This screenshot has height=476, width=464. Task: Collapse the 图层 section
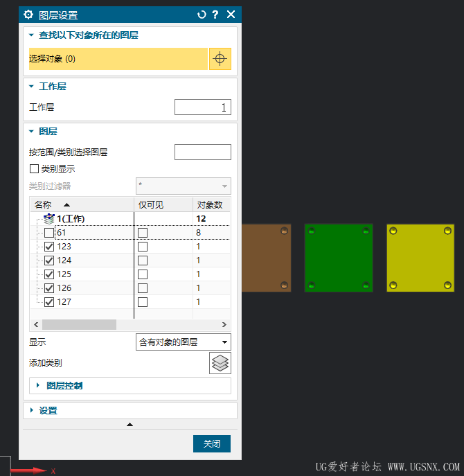click(x=31, y=131)
